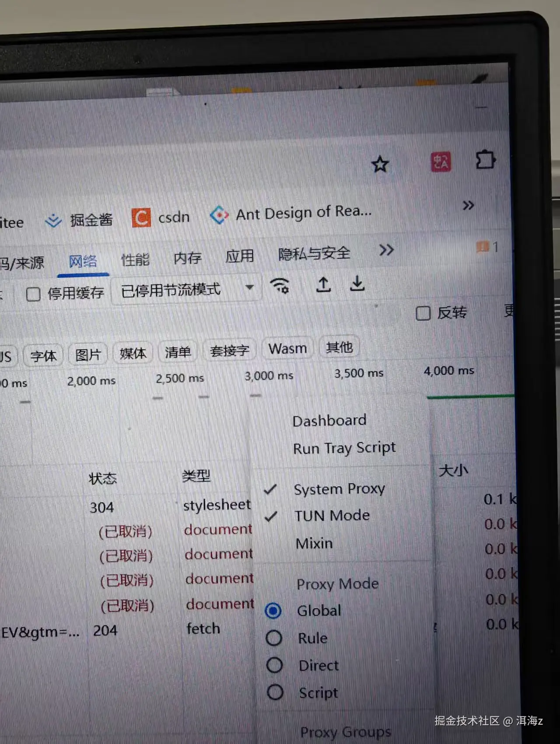Open the DevTools issues counter showing 1
The width and height of the screenshot is (560, 744).
[487, 247]
